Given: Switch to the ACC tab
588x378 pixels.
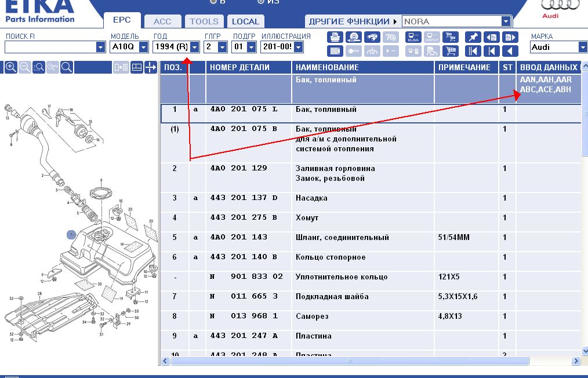Looking at the screenshot, I should tap(162, 21).
